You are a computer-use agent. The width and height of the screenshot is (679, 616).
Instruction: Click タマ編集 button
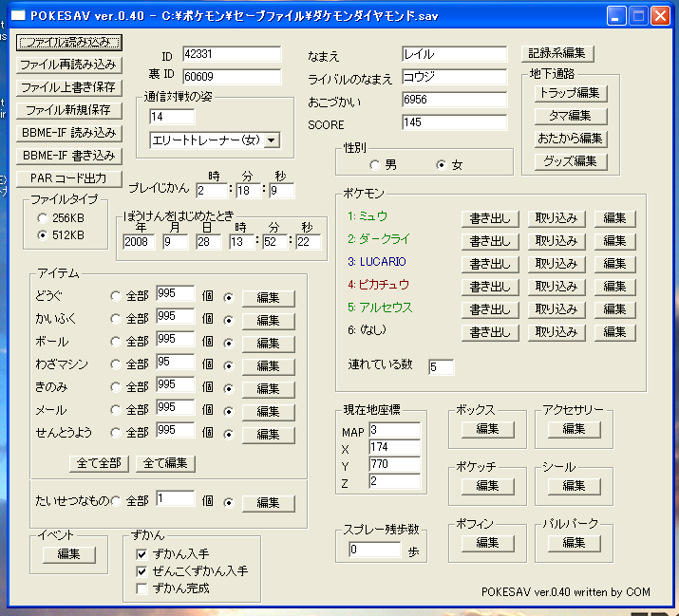(x=571, y=116)
